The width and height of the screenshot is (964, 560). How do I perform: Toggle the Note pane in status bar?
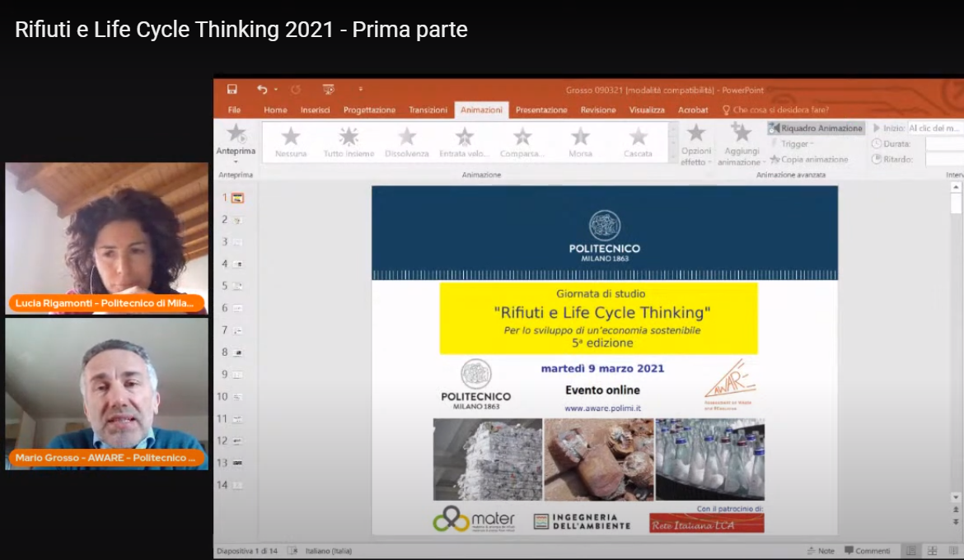(x=821, y=551)
